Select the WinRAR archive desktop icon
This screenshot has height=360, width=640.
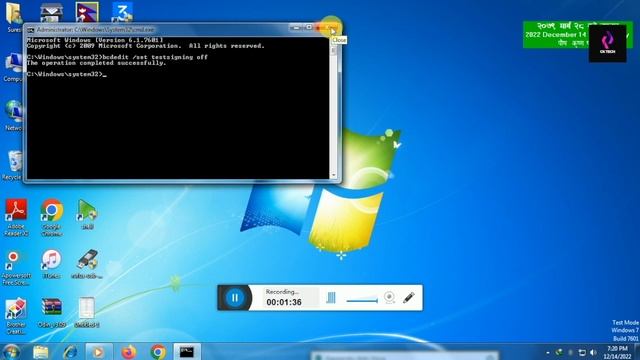(x=51, y=312)
